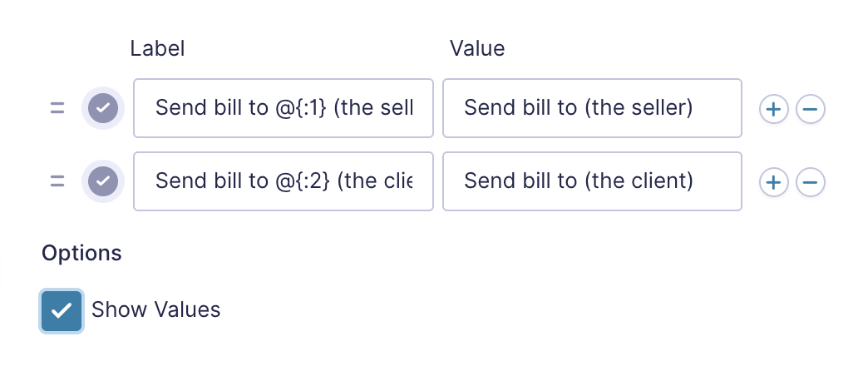868x371 pixels.
Task: Add a choice after the seller row
Action: pos(773,108)
